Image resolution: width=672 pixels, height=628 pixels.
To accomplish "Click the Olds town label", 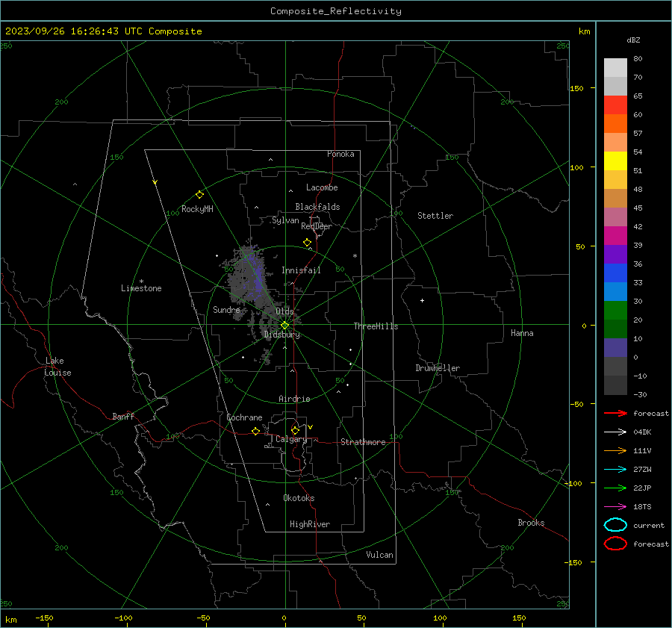I will click(284, 311).
